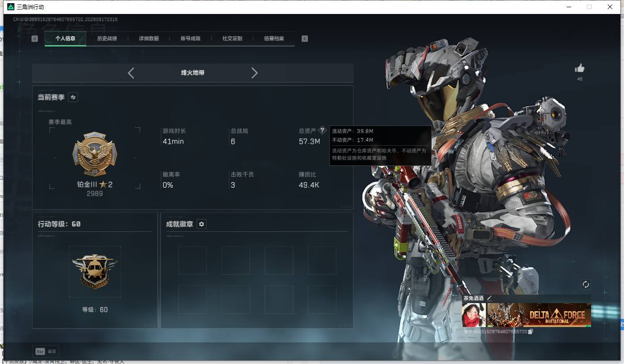
Task: Select the 账号成就 tab
Action: (x=191, y=39)
